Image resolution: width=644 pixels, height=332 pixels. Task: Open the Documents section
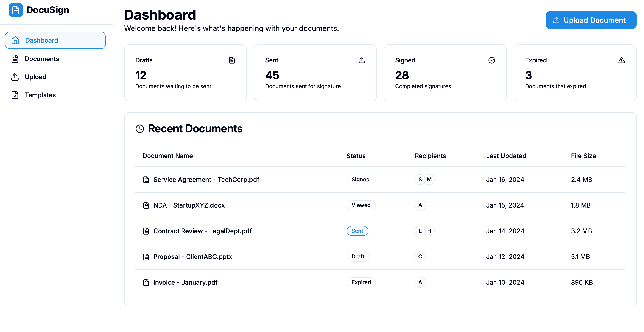[42, 59]
